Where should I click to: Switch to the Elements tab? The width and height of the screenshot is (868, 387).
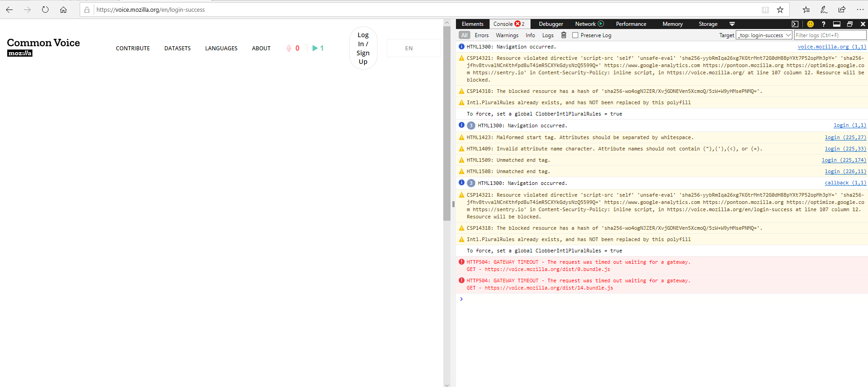(472, 24)
